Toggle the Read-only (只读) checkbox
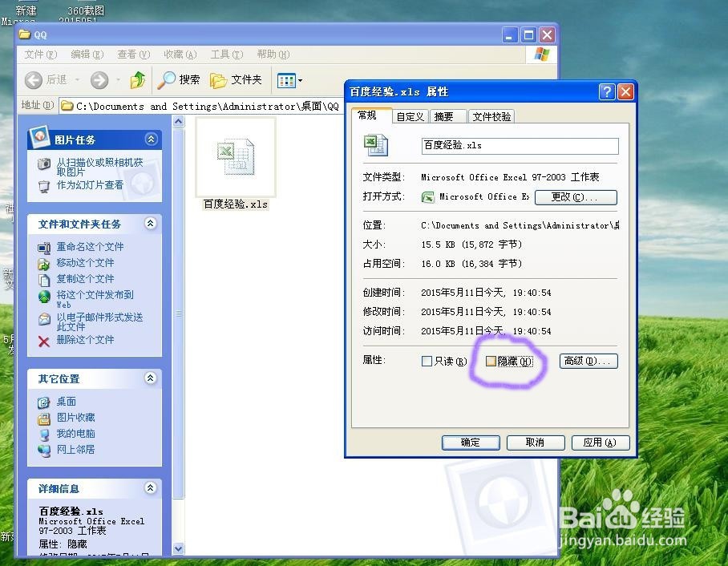Screen dimensions: 728x566 pyautogui.click(x=427, y=362)
